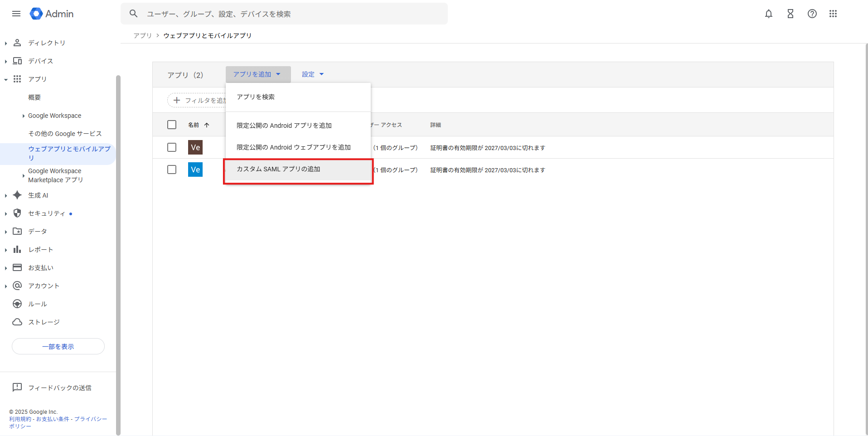Open the プライバシーポリシー link

coord(90,419)
